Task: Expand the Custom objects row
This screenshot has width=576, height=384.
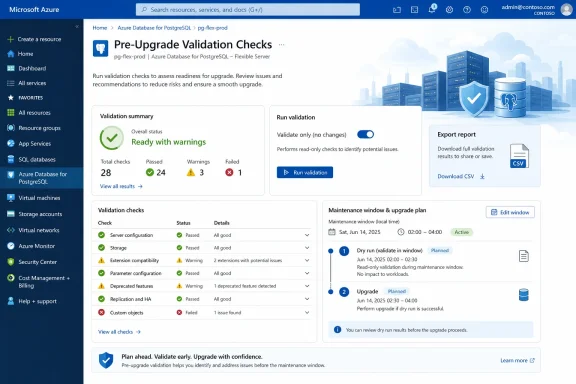Action: click(x=307, y=313)
